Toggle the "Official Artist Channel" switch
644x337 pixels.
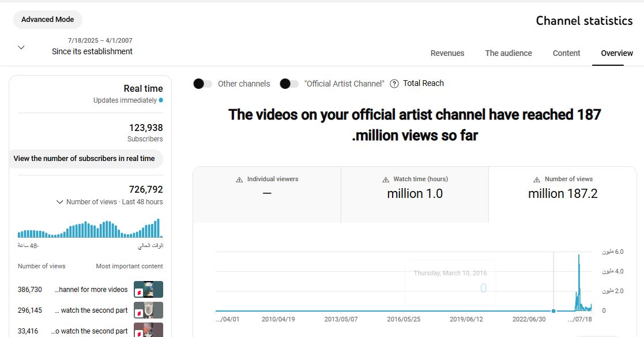coord(289,84)
